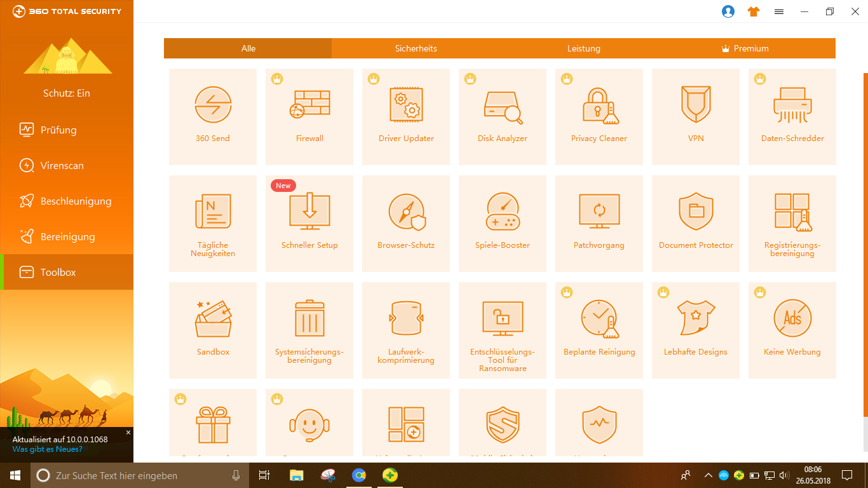Open Chrome from the taskbar
This screenshot has height=488, width=868.
(360, 475)
